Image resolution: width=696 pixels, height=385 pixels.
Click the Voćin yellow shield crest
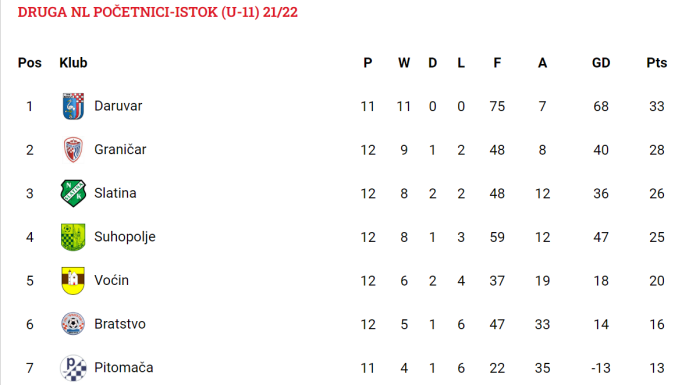[x=73, y=280]
